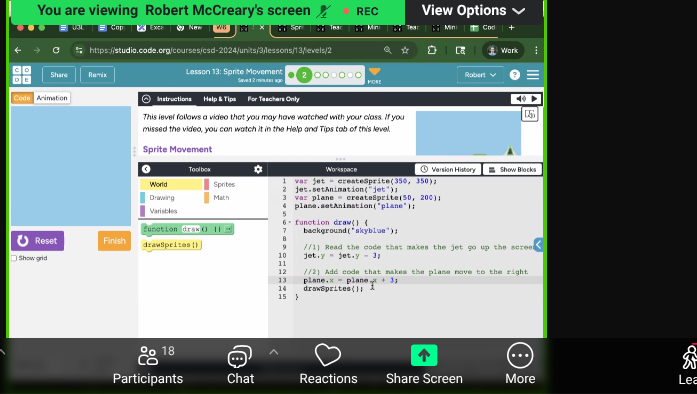Click the blue side-panel arrow tab
The height and width of the screenshot is (394, 697).
point(538,244)
